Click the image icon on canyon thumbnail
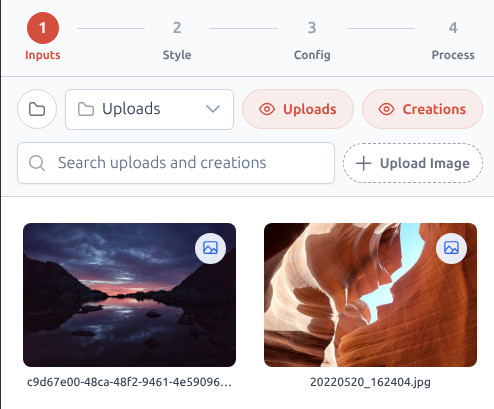The width and height of the screenshot is (494, 409). click(x=451, y=248)
